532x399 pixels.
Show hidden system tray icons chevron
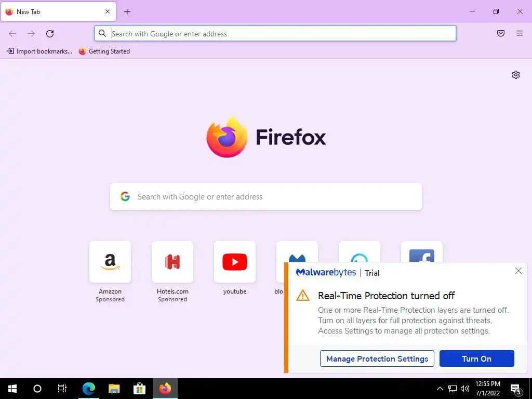pyautogui.click(x=440, y=389)
